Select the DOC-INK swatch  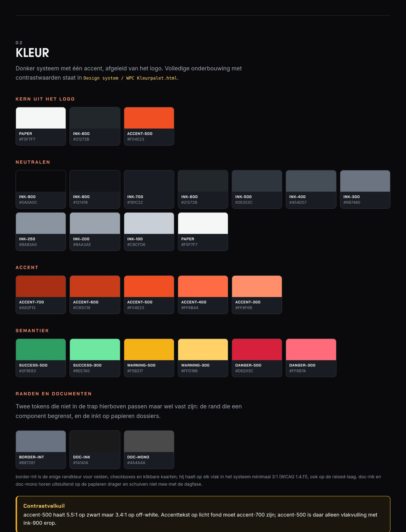(95, 450)
